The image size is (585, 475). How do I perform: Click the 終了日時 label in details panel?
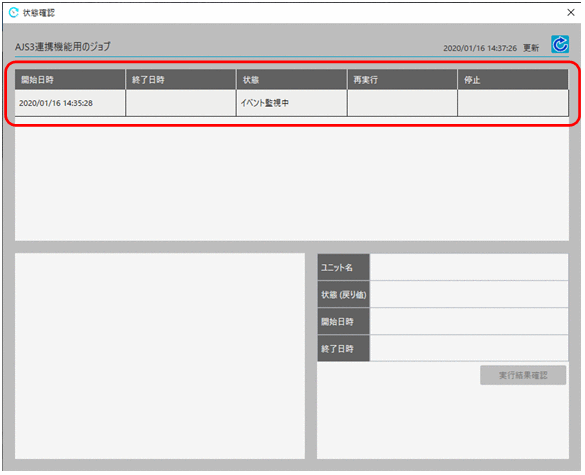click(343, 349)
